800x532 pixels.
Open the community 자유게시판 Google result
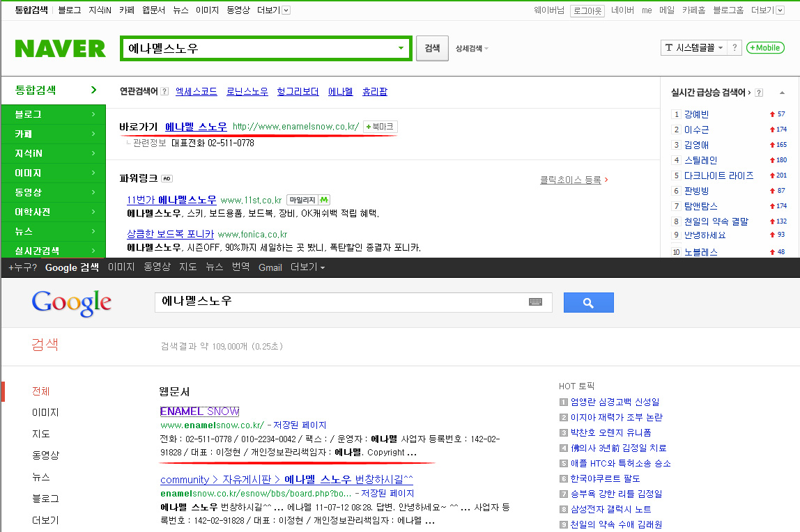(x=286, y=480)
